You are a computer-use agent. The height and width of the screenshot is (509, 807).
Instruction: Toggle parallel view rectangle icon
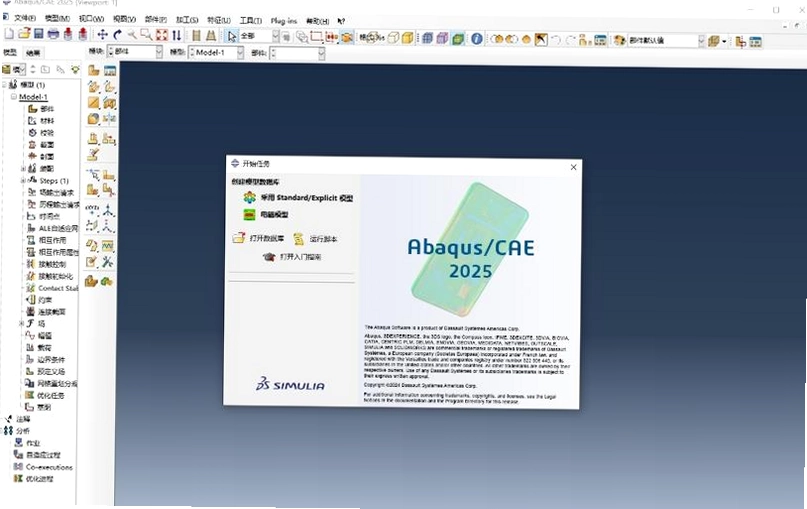(196, 36)
